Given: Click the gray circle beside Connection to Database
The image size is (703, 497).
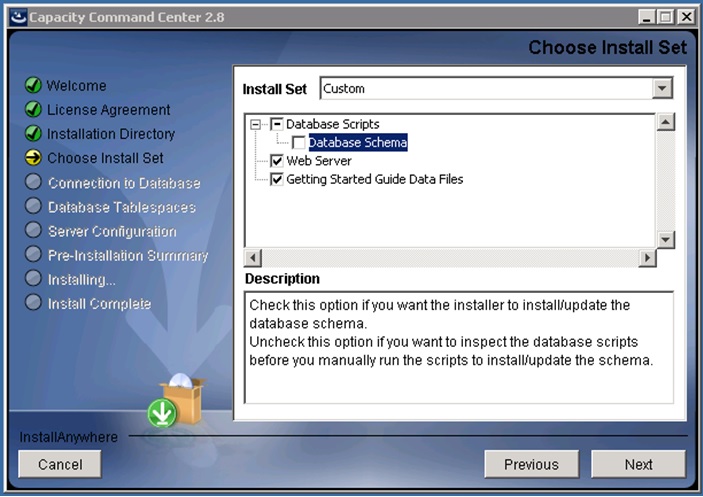Looking at the screenshot, I should [x=33, y=182].
